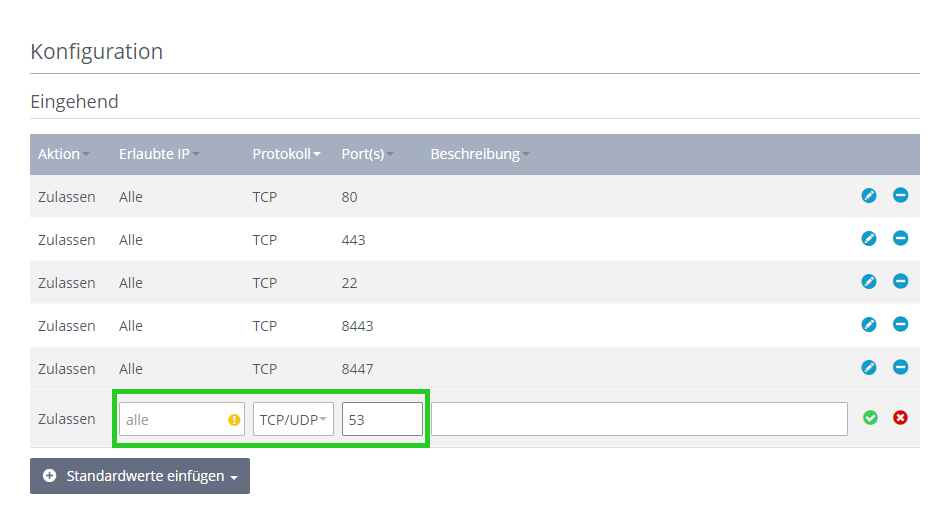The height and width of the screenshot is (514, 950).
Task: Sort by Erlaubte IP column
Action: 159,154
